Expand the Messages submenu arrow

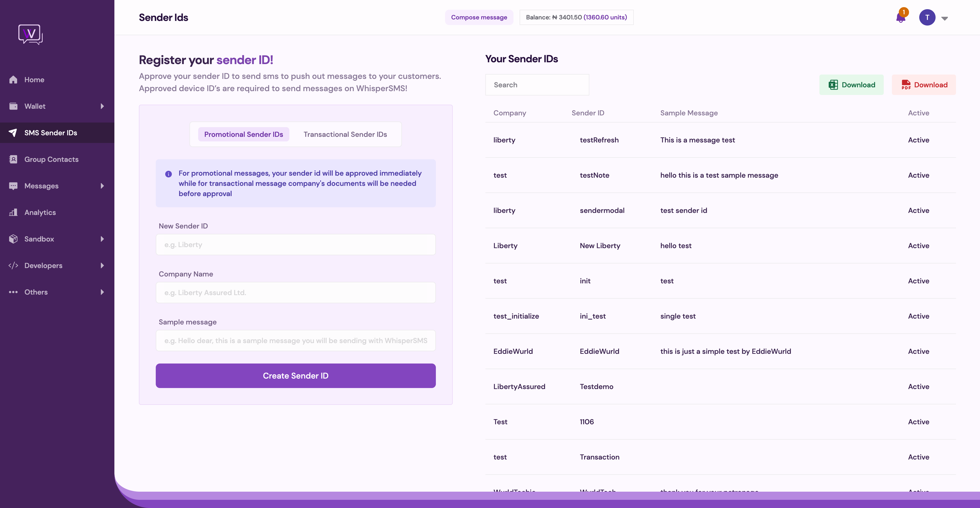point(102,186)
